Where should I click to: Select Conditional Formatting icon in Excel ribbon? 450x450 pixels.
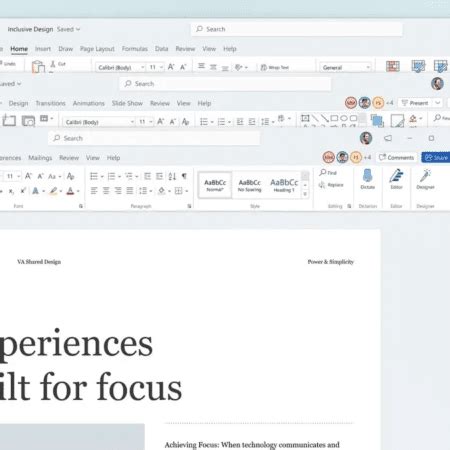tap(393, 66)
